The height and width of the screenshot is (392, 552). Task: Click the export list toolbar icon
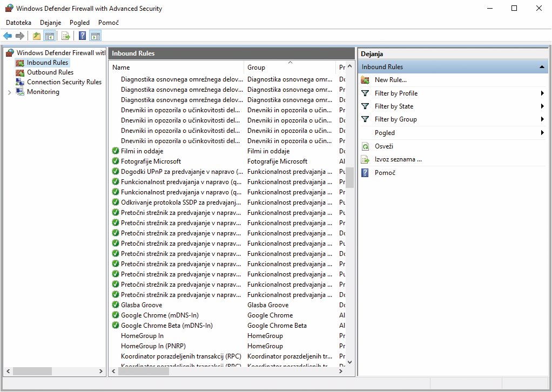click(65, 36)
